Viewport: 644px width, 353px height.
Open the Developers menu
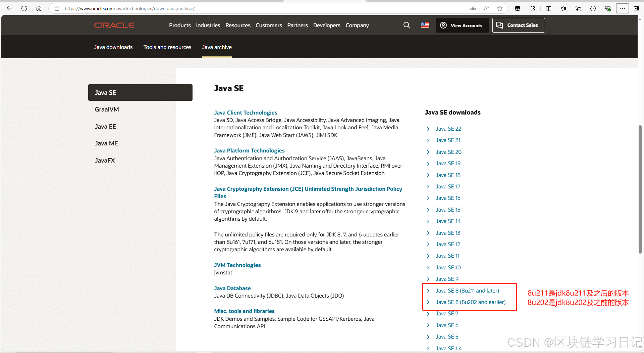click(327, 25)
